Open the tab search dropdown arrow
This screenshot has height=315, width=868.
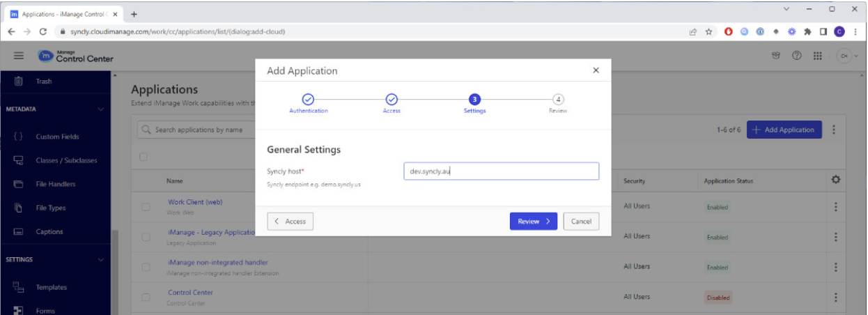click(786, 9)
